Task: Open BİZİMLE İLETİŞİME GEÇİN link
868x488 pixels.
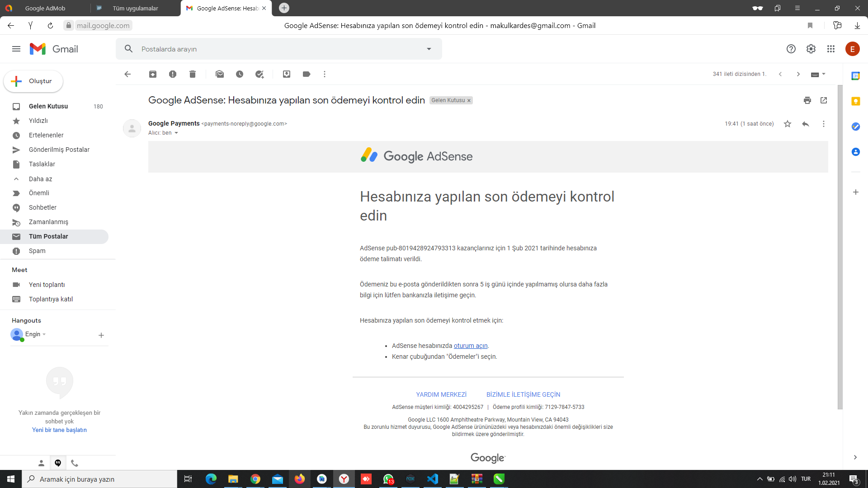Action: click(524, 394)
